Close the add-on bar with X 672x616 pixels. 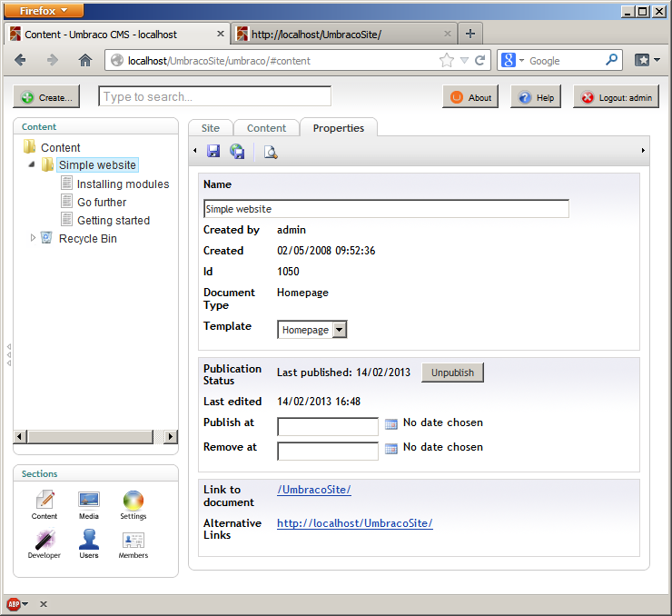[44, 604]
